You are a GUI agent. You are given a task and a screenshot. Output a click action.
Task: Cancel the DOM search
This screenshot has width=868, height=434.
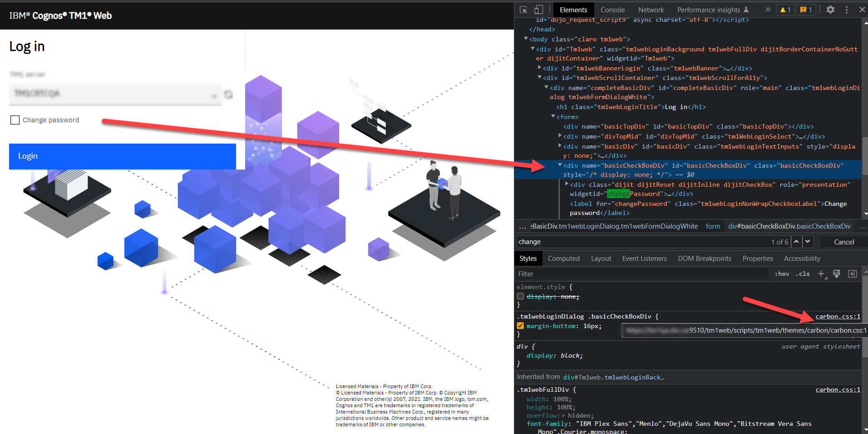click(843, 242)
